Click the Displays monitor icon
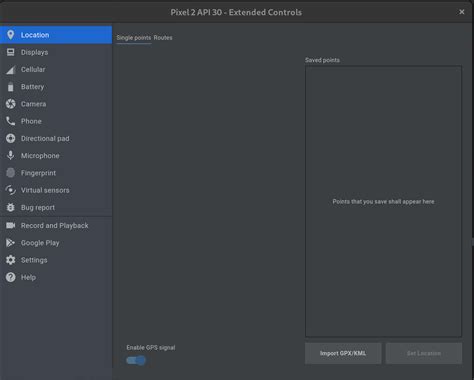The width and height of the screenshot is (474, 380). tap(11, 52)
